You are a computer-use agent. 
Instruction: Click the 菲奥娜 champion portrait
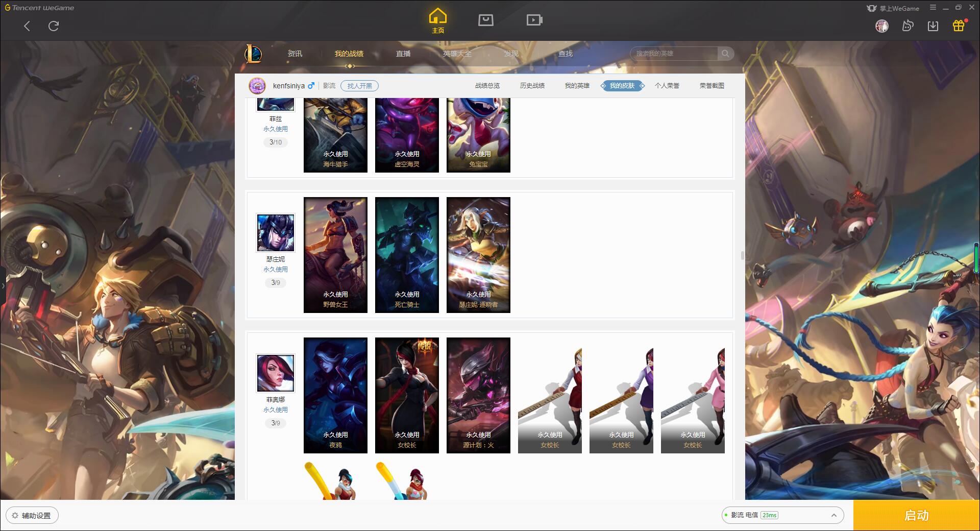[276, 373]
